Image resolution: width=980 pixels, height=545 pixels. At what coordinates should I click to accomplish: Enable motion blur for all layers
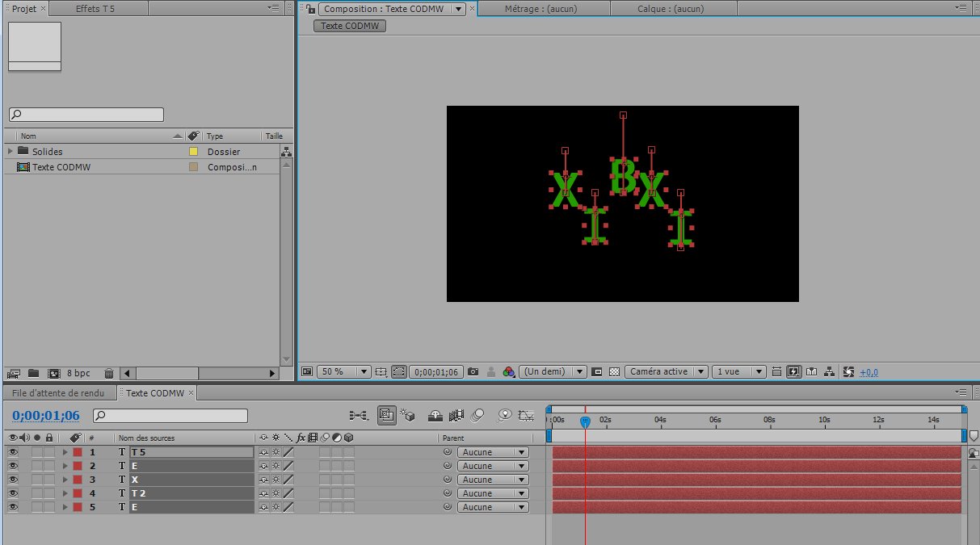coord(477,415)
